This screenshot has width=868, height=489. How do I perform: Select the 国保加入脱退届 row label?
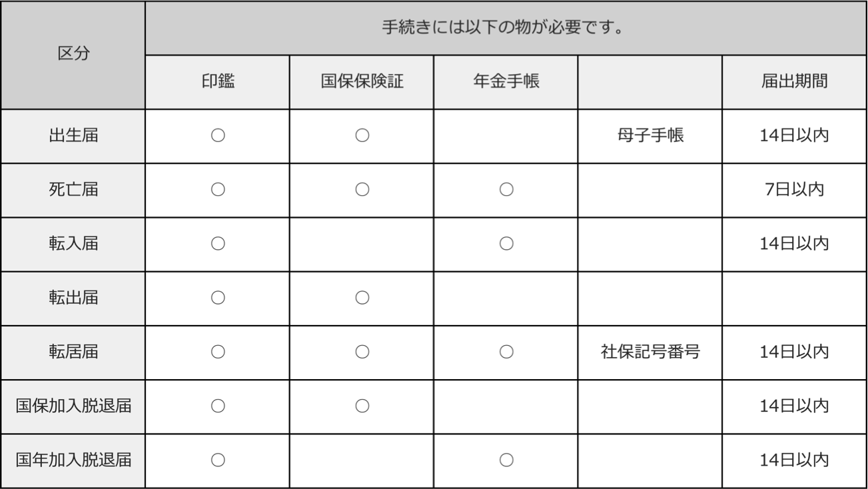(73, 405)
